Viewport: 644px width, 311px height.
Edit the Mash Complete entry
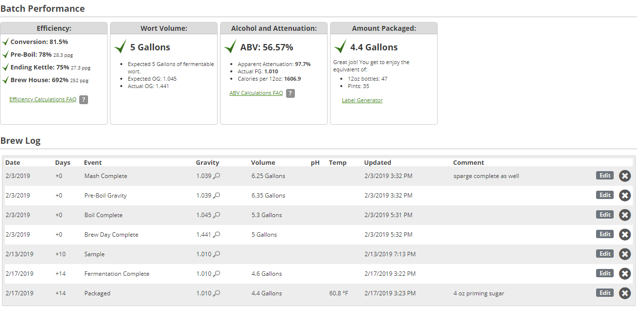point(605,176)
